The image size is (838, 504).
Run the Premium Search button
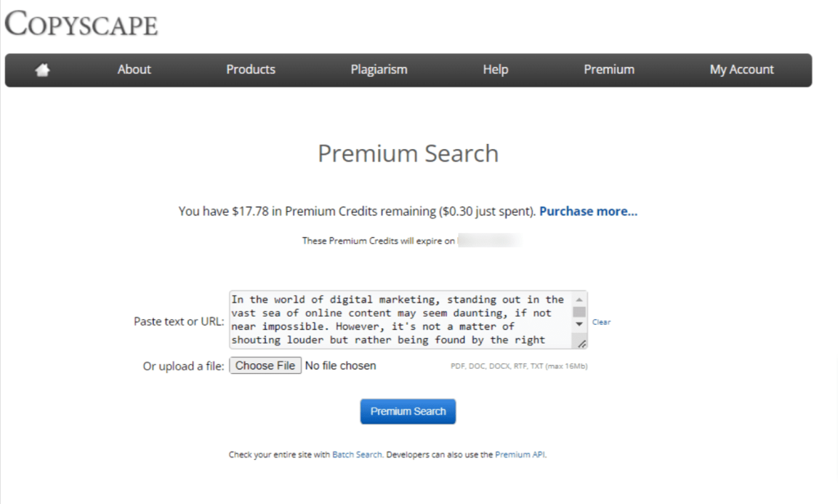click(x=408, y=412)
